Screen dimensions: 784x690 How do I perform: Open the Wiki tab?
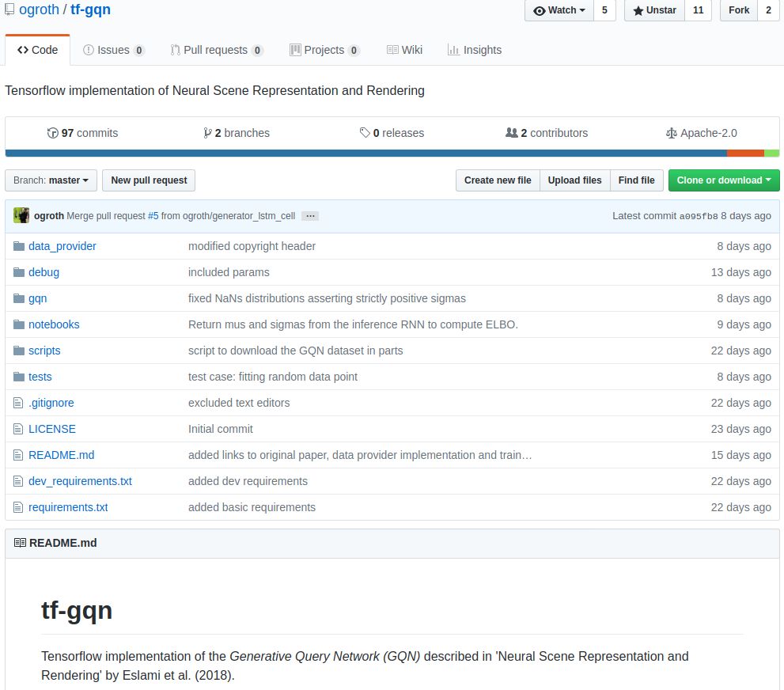pos(404,50)
